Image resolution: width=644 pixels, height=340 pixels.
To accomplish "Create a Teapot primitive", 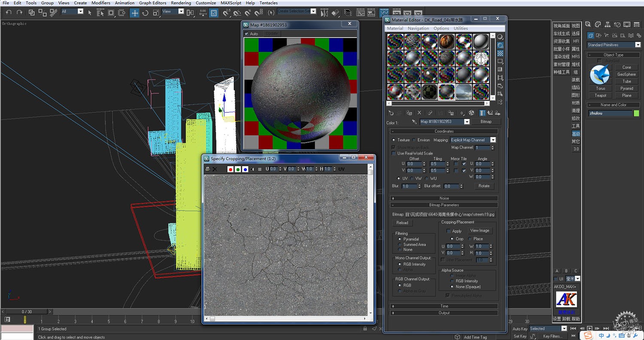I will 601,96.
